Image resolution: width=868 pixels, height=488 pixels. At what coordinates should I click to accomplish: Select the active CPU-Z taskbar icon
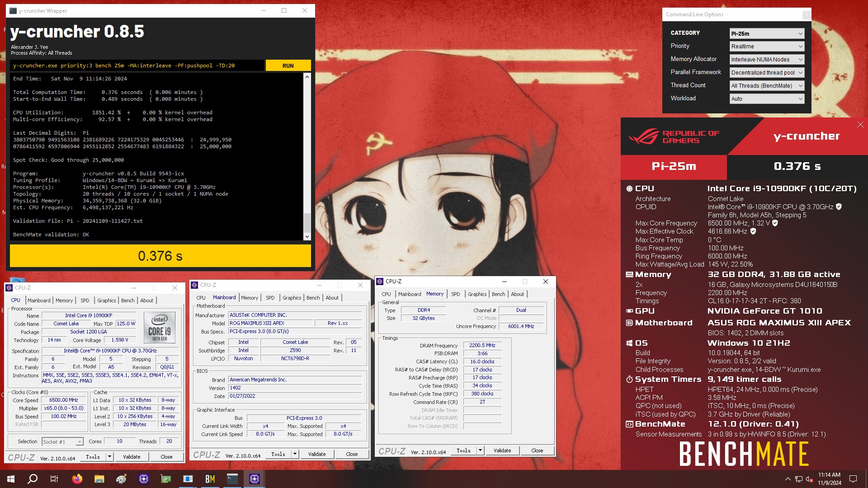coord(255,479)
